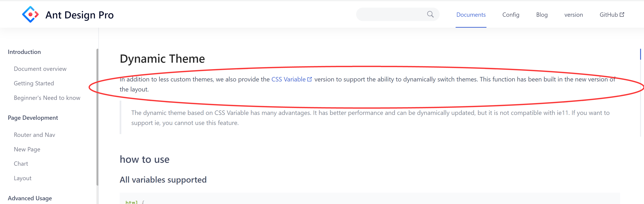The width and height of the screenshot is (644, 204).
Task: Switch to the Blog tab
Action: tap(542, 15)
